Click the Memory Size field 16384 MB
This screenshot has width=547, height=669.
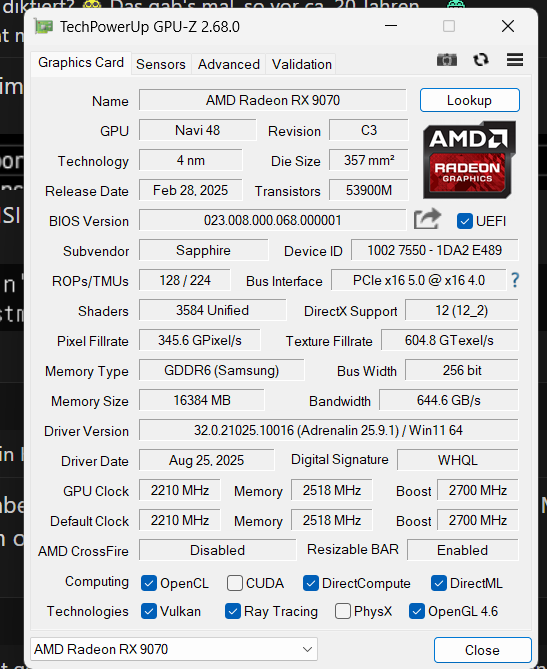coord(202,400)
